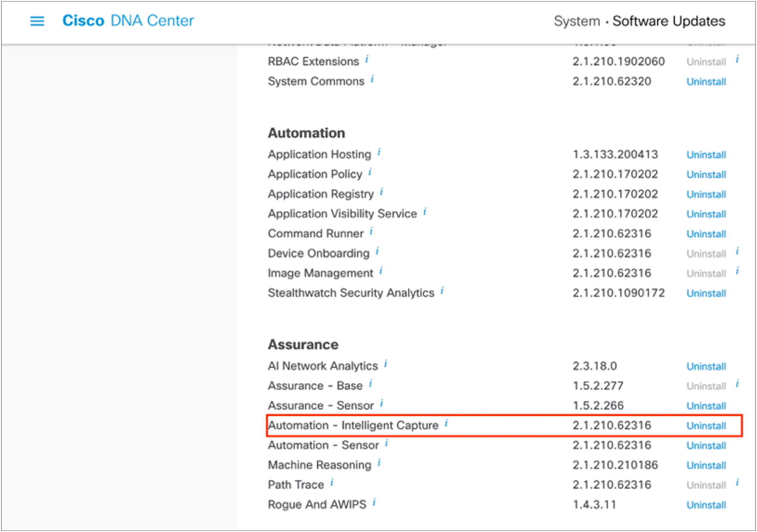Uninstall Application Hosting

706,154
